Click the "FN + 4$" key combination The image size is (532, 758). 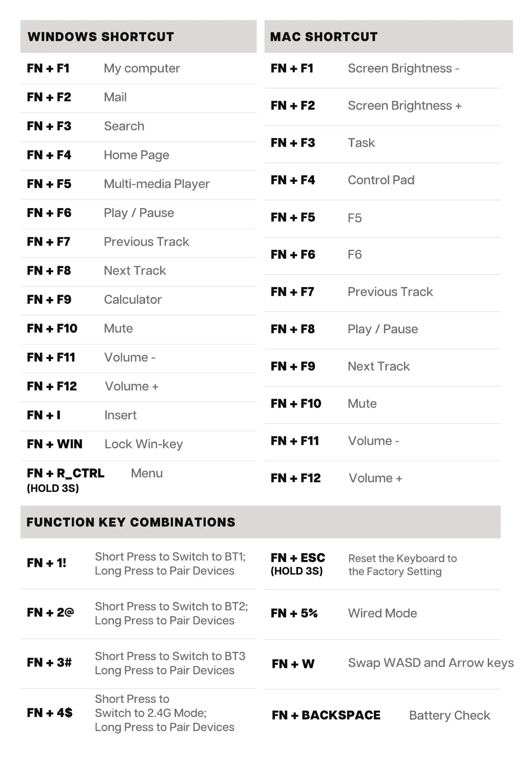click(49, 713)
